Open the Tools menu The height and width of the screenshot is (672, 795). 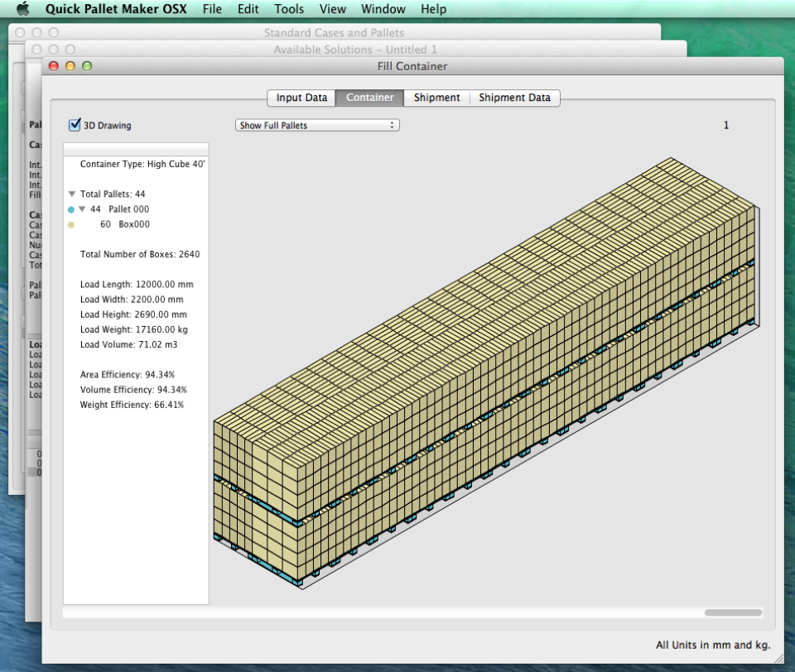click(x=288, y=9)
